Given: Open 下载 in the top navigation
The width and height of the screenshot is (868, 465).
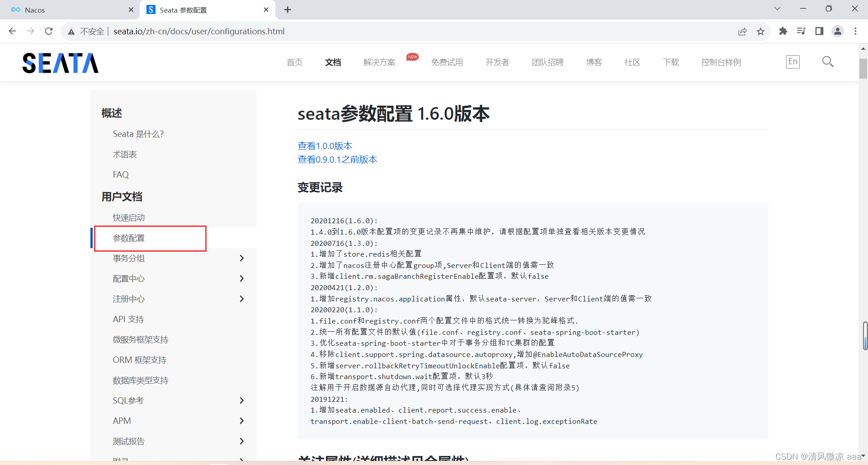Looking at the screenshot, I should (671, 62).
